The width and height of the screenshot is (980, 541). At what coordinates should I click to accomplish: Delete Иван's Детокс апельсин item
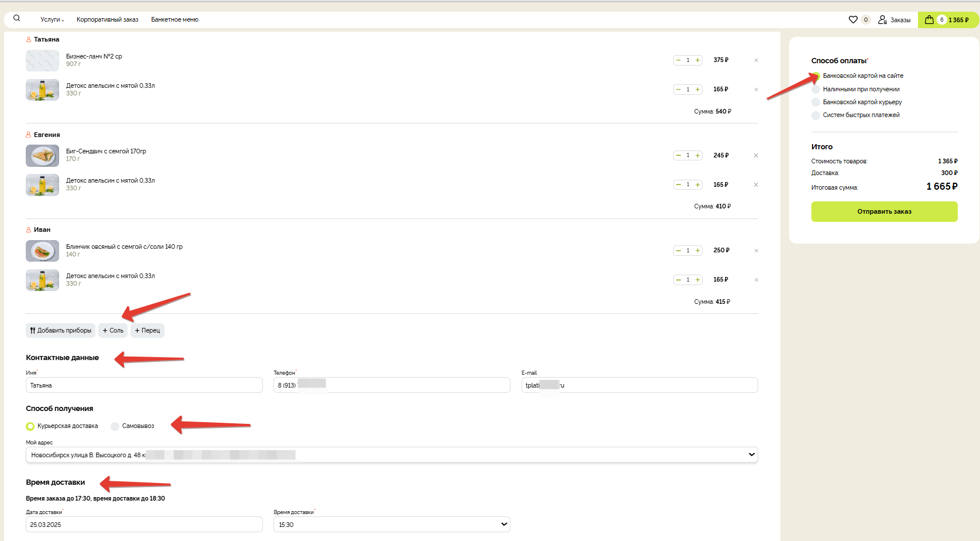(x=756, y=280)
